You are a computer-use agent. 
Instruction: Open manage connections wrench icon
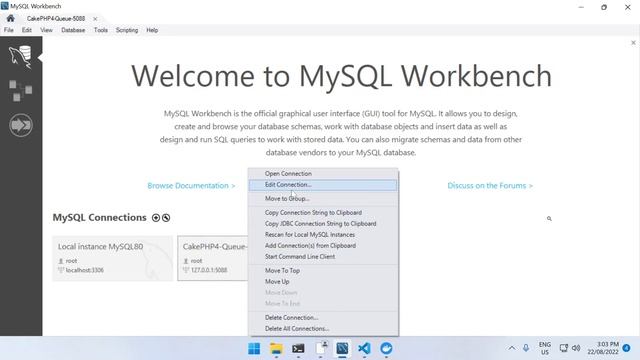pos(166,218)
